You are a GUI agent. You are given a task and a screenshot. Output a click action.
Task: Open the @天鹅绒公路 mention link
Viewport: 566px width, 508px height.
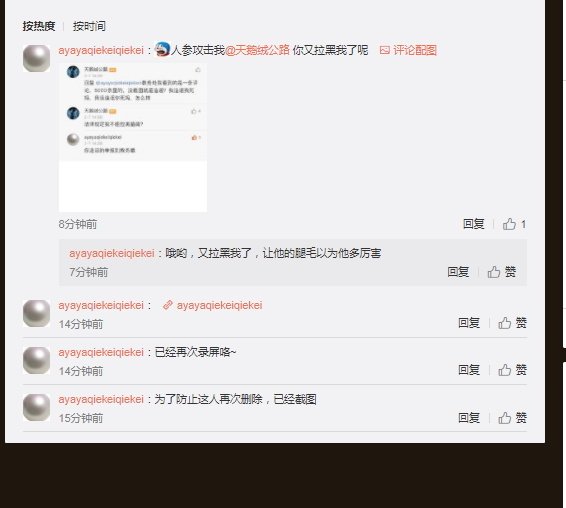coord(257,50)
